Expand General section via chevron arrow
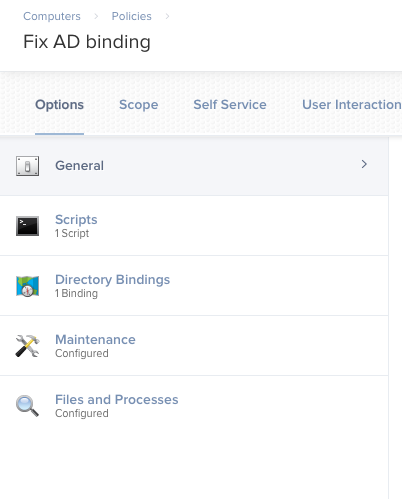Image resolution: width=402 pixels, height=499 pixels. coord(364,164)
